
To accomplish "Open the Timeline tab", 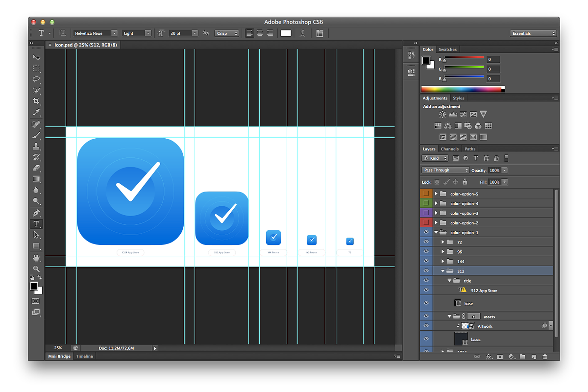I will (84, 356).
